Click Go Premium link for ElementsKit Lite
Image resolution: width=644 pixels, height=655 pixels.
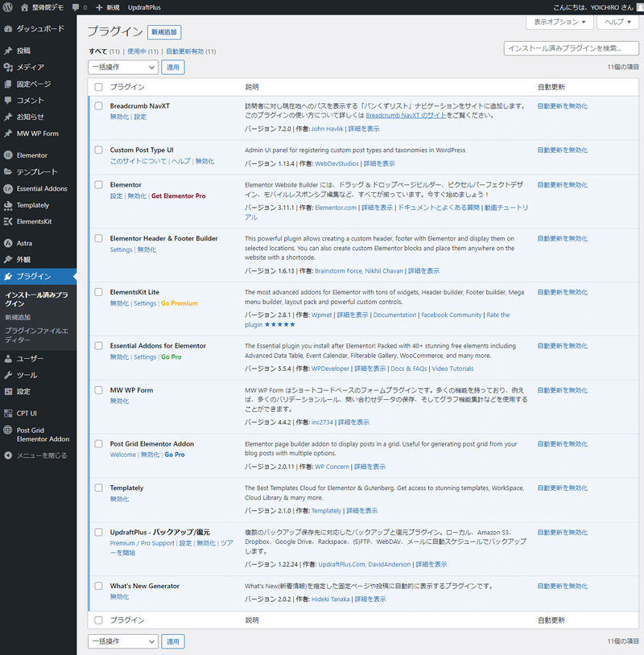click(180, 303)
